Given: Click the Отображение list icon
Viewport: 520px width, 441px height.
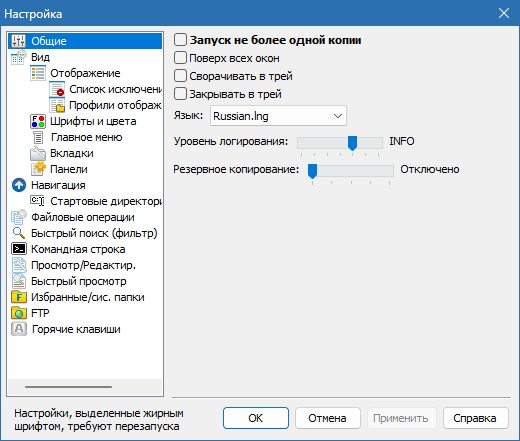Looking at the screenshot, I should click(x=38, y=73).
